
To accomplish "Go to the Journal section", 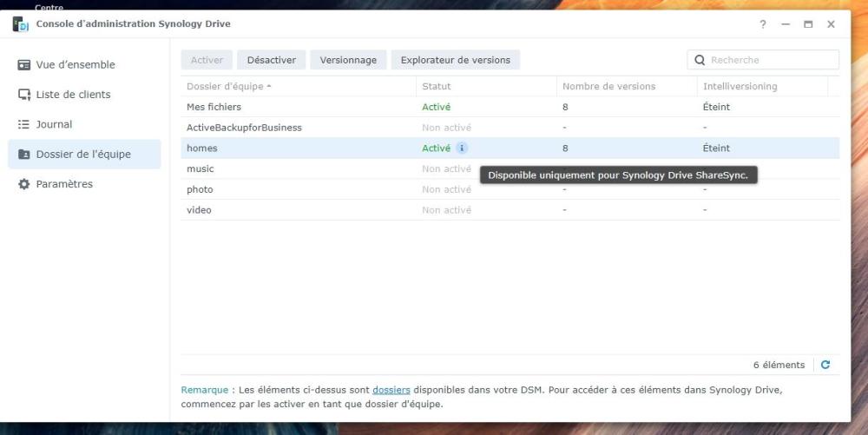I will pyautogui.click(x=84, y=124).
